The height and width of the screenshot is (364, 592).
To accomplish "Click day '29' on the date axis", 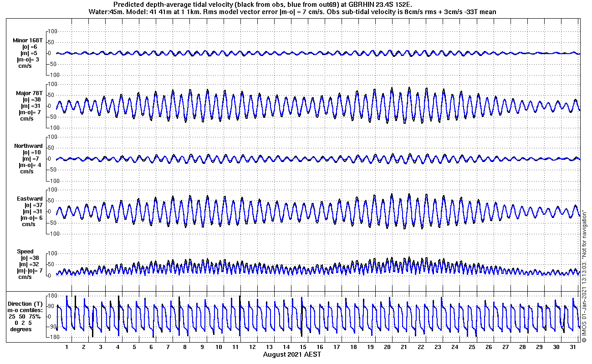I will (x=539, y=347).
